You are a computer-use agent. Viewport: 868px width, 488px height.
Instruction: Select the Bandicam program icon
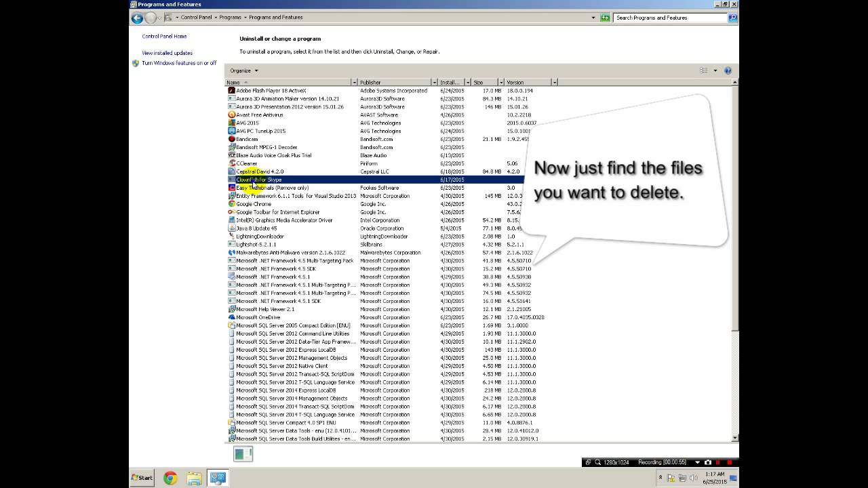pyautogui.click(x=231, y=140)
